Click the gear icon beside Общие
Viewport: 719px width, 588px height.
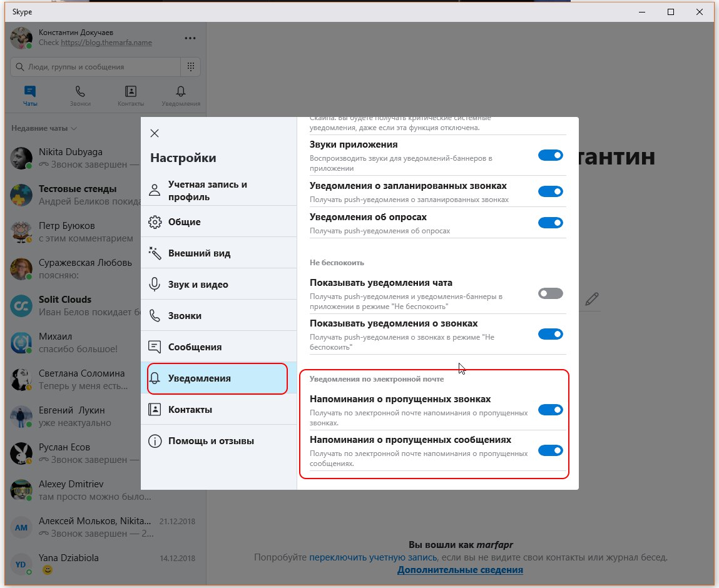coord(155,222)
